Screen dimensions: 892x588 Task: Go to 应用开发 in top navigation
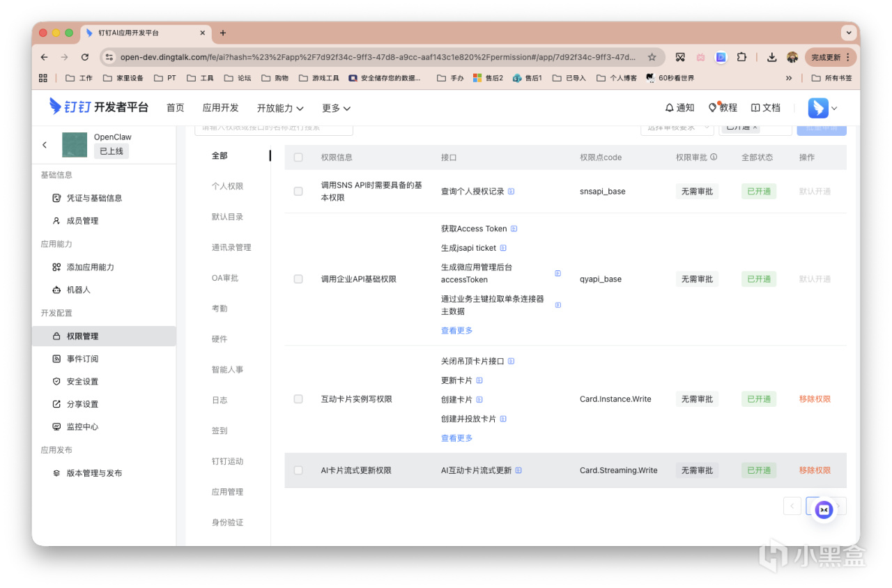point(221,108)
